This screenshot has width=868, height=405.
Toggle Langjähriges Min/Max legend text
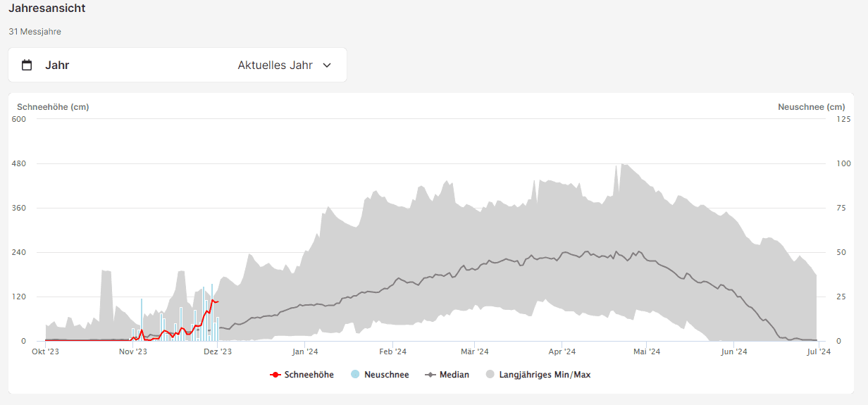(545, 375)
